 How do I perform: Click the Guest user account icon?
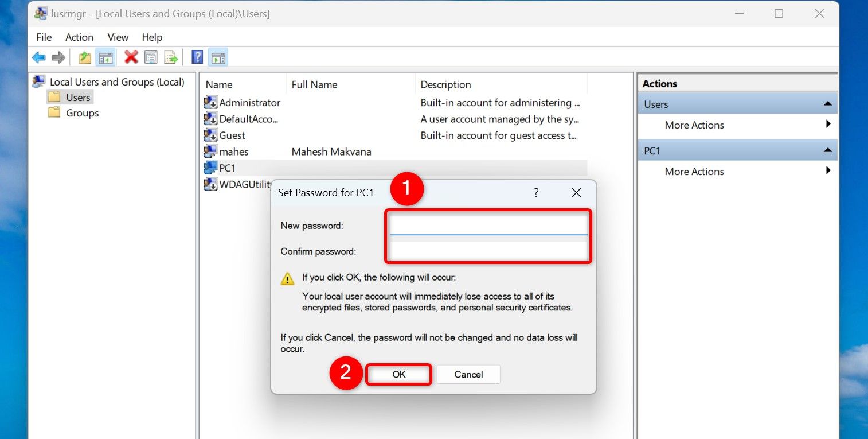pyautogui.click(x=210, y=135)
